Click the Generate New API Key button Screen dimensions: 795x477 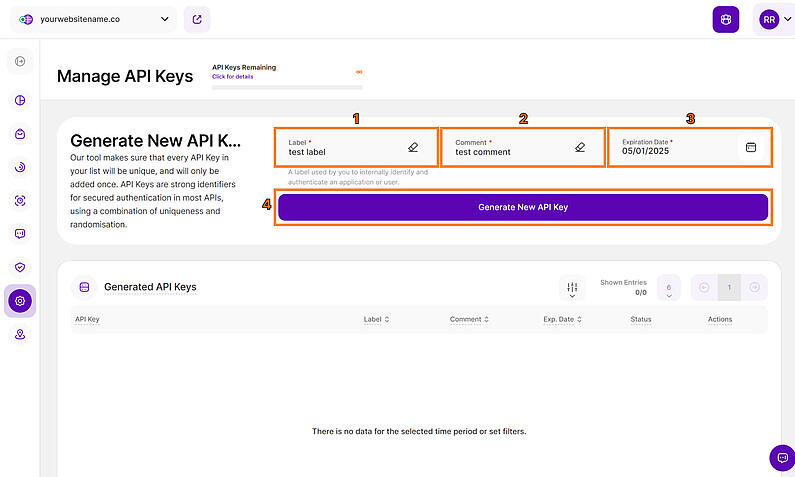pos(523,207)
